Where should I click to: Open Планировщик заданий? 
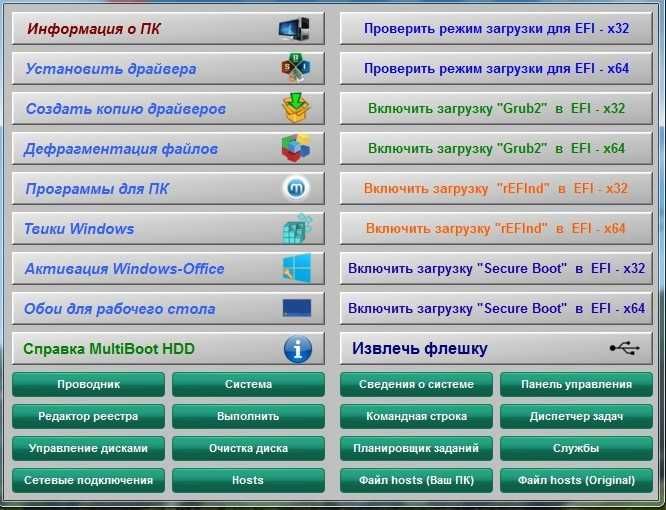[x=416, y=448]
